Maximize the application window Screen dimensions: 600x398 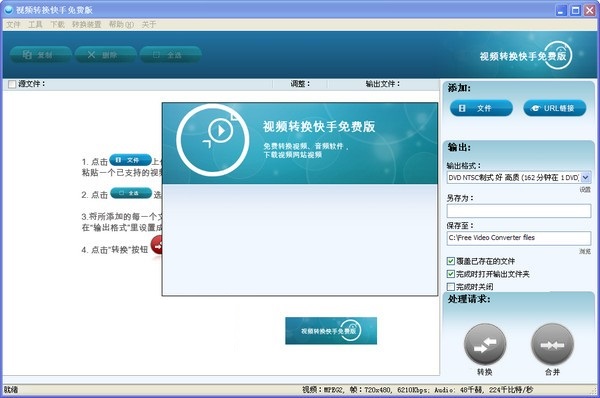point(576,10)
